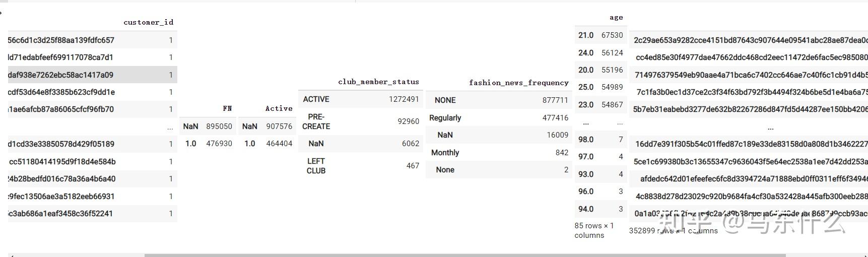Click the Regularly row label
The image size is (868, 257).
(x=445, y=118)
